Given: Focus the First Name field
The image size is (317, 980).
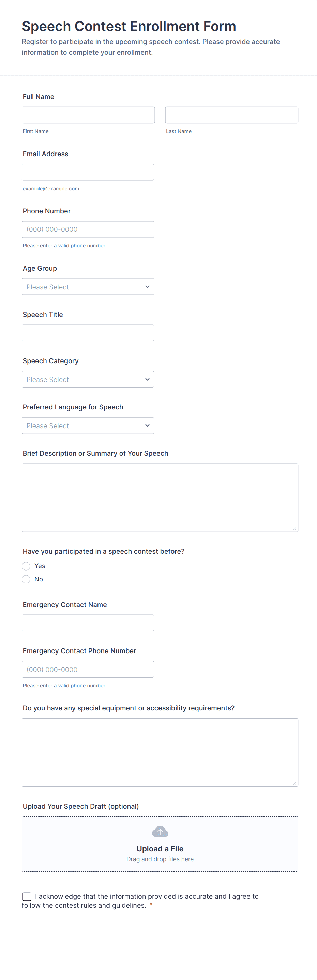Looking at the screenshot, I should 88,115.
